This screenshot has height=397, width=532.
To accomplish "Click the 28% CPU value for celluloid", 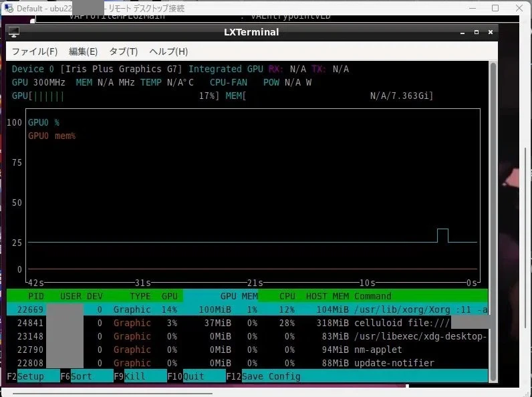I will click(287, 323).
